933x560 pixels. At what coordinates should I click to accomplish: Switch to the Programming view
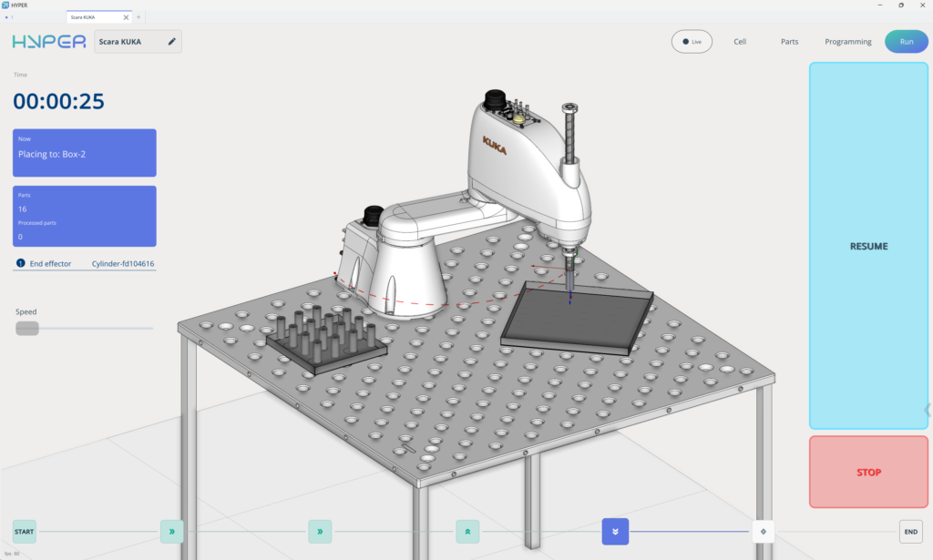tap(847, 41)
